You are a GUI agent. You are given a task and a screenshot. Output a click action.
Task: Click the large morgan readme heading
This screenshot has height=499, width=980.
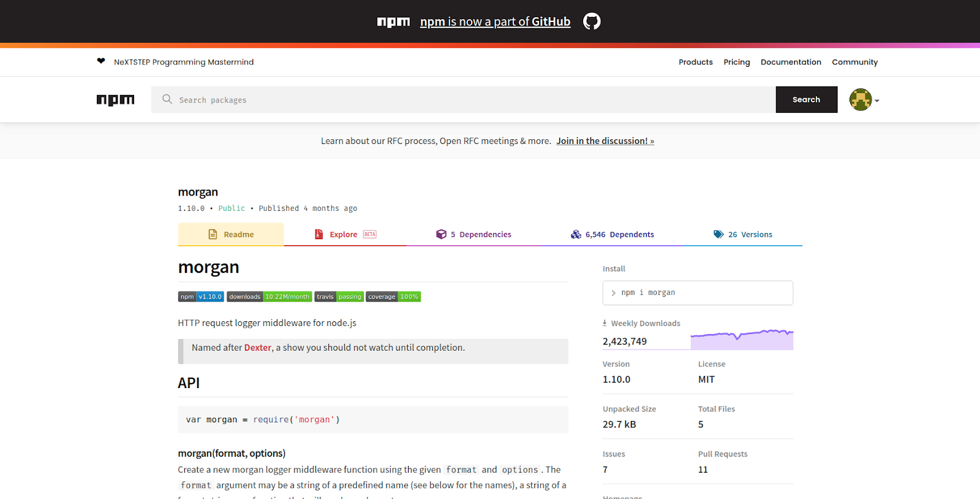click(209, 267)
